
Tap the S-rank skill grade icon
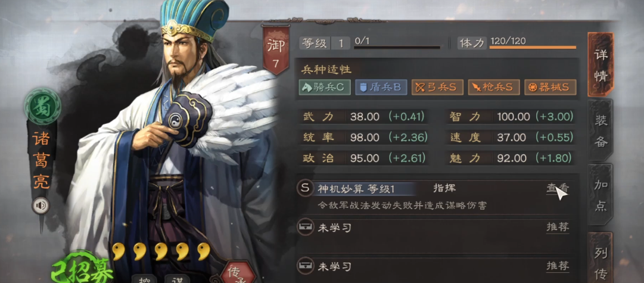[305, 188]
